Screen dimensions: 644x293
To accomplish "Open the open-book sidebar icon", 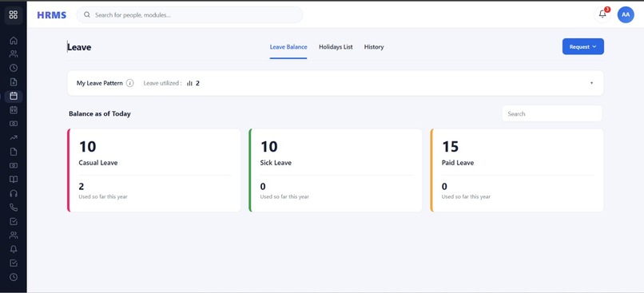I will click(x=14, y=180).
